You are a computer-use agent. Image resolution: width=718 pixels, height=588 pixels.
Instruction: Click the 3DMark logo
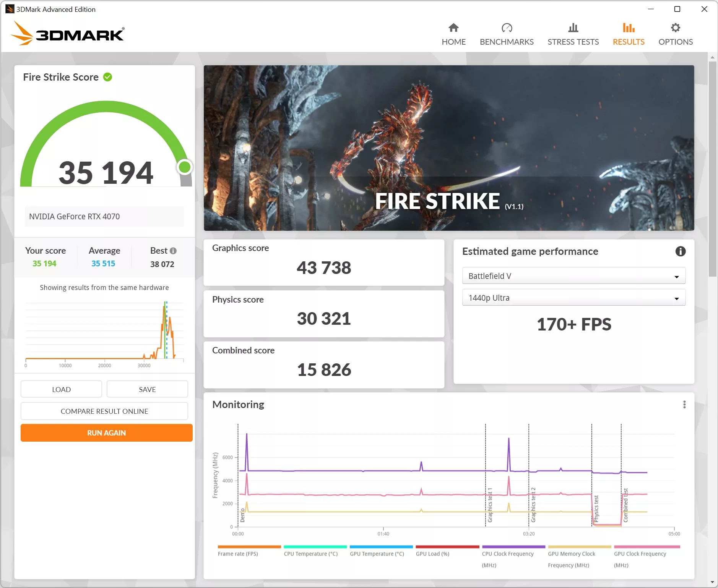[67, 33]
